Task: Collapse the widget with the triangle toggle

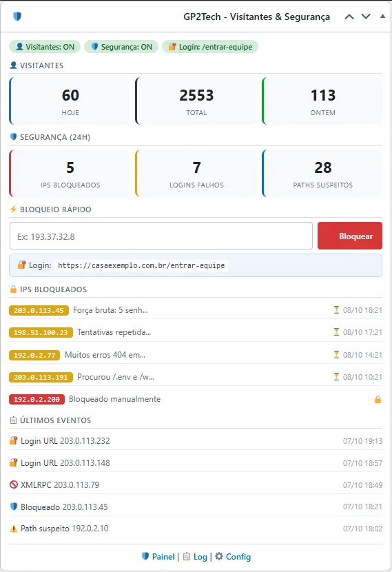Action: (x=382, y=17)
